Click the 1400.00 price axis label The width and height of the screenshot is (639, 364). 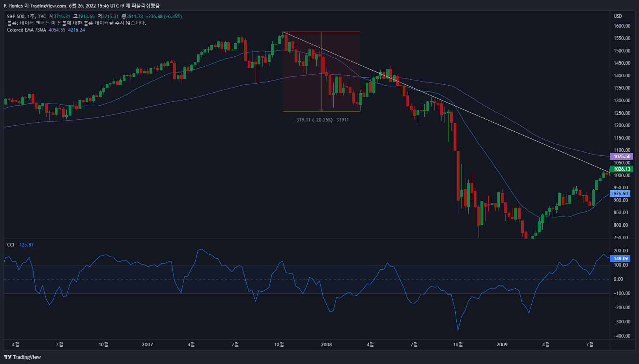[x=622, y=76]
